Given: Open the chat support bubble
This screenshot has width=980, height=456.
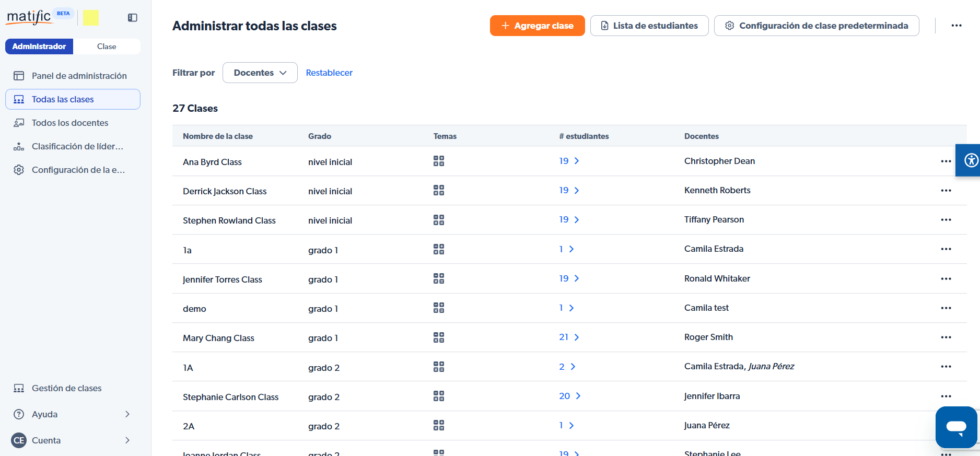Looking at the screenshot, I should 956,427.
